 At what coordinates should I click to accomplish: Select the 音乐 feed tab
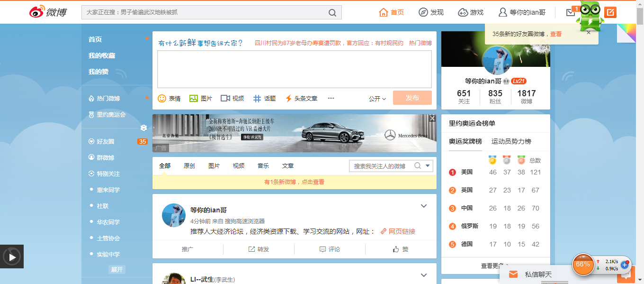263,166
